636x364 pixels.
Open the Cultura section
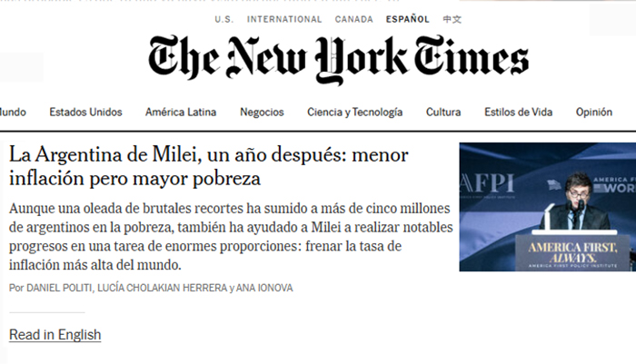coord(442,113)
